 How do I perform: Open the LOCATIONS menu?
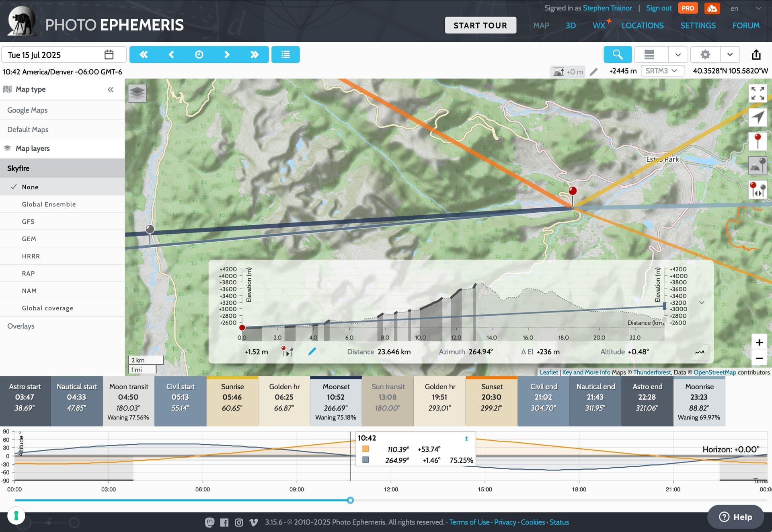(643, 25)
